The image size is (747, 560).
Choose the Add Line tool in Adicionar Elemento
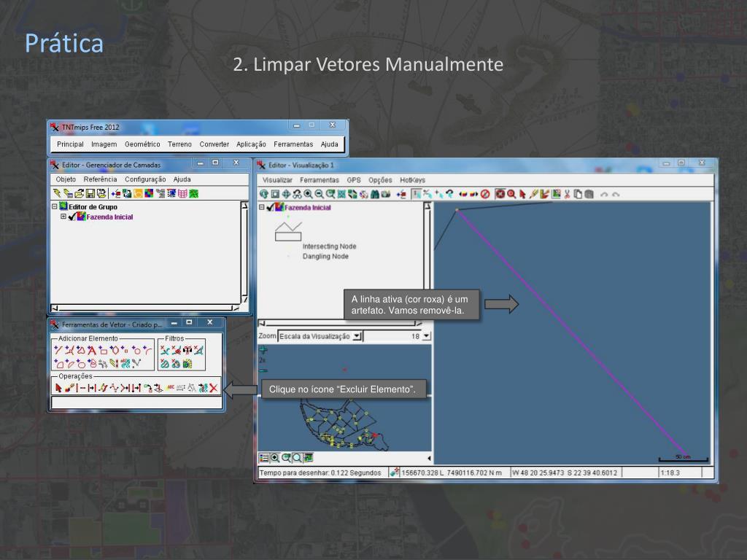tap(58, 351)
